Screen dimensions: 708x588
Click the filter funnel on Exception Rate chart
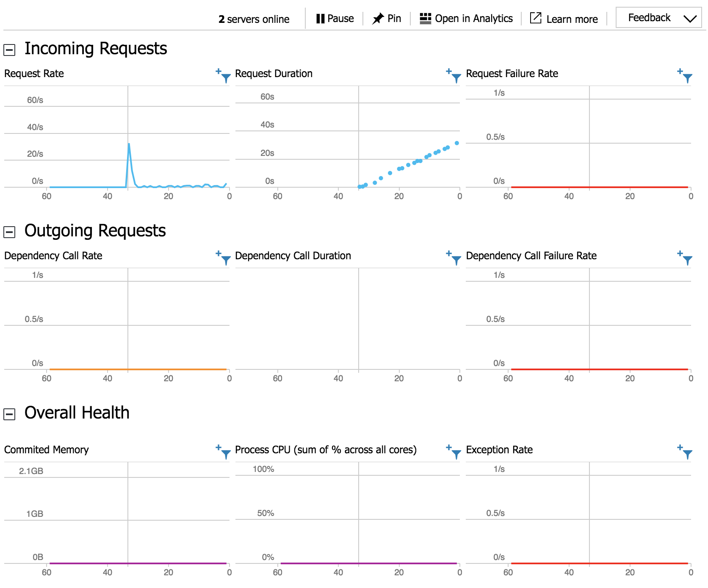pyautogui.click(x=687, y=455)
